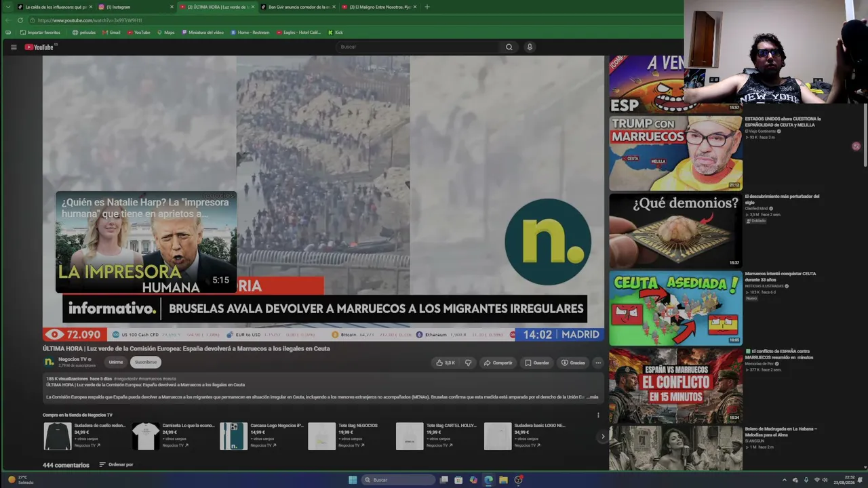Open the 'Camiseta Lo que la econo...' product
The width and height of the screenshot is (868, 488).
coord(173,436)
